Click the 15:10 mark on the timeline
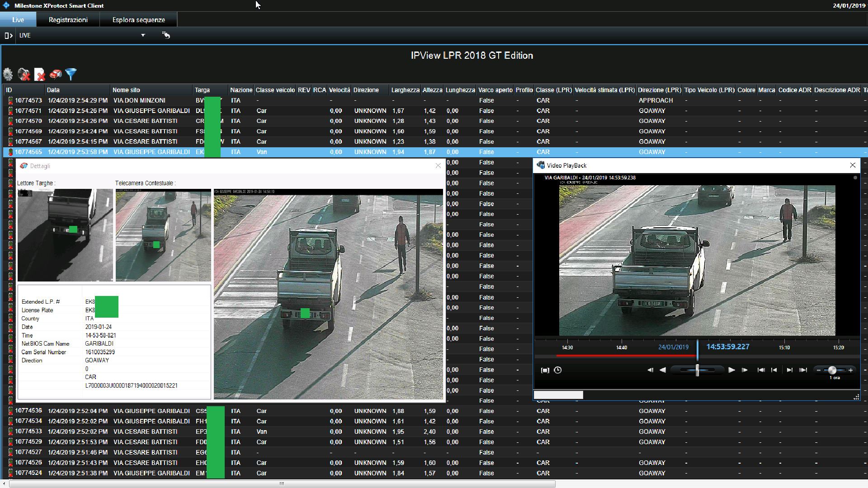This screenshot has height=488, width=868. pyautogui.click(x=784, y=347)
